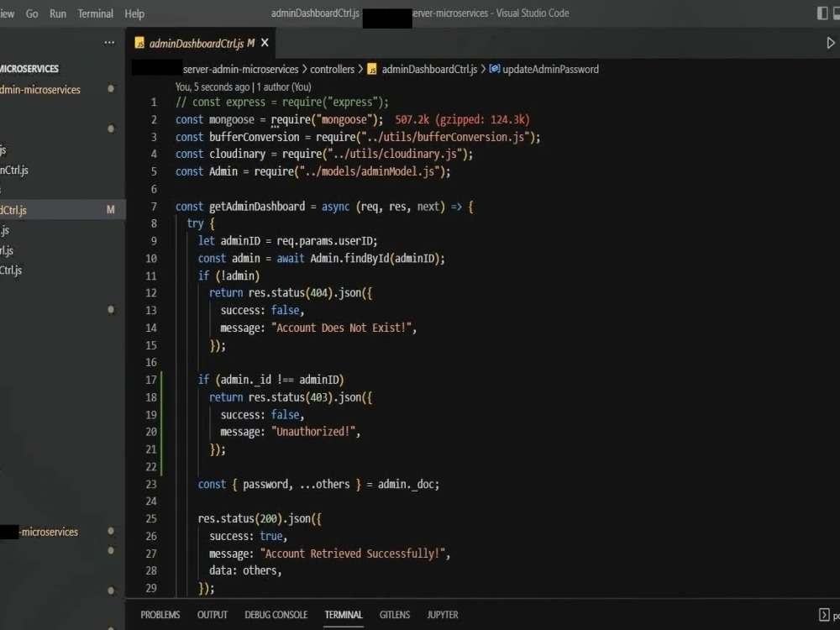Open explorer more actions ellipsis
Viewport: 840px width, 630px height.
coord(109,42)
